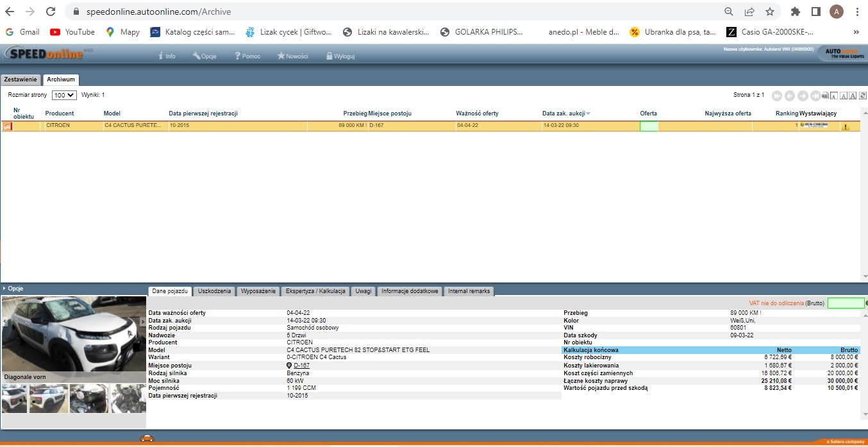The width and height of the screenshot is (868, 447).
Task: Click the Wyloguj logout link
Action: pyautogui.click(x=340, y=56)
